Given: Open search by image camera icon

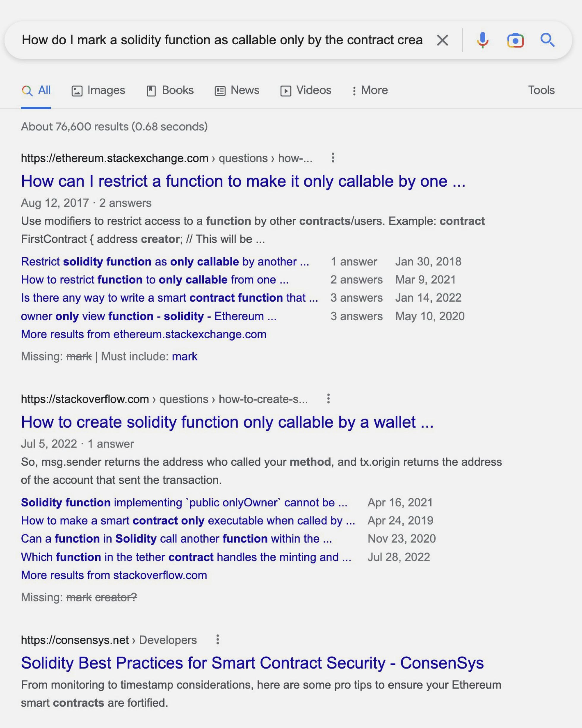Looking at the screenshot, I should click(515, 40).
